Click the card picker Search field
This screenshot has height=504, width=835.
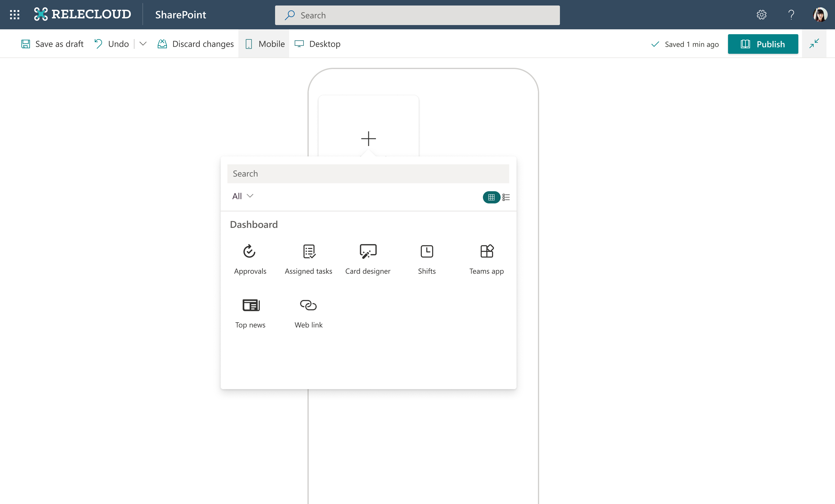pyautogui.click(x=368, y=174)
